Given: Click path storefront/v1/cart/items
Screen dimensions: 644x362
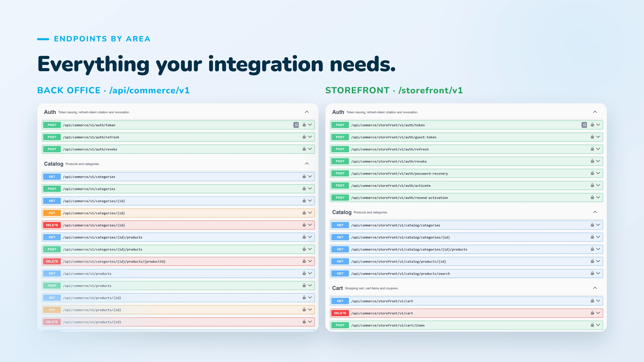Looking at the screenshot, I should coord(388,326).
